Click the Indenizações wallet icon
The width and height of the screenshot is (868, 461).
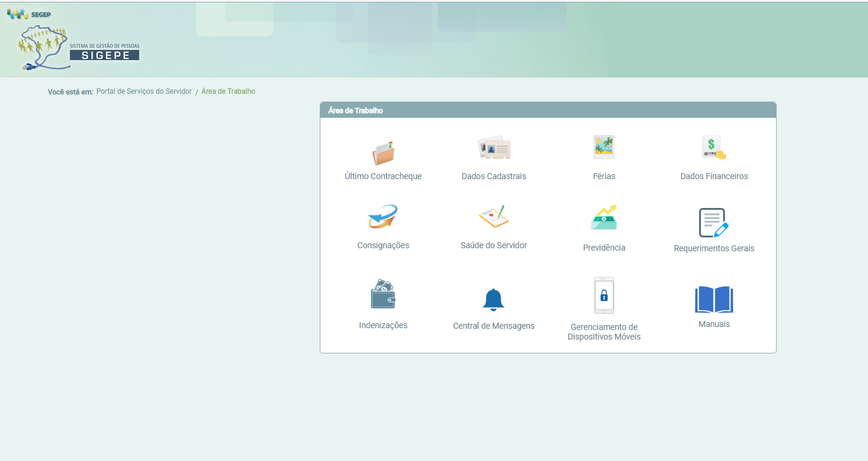[383, 294]
